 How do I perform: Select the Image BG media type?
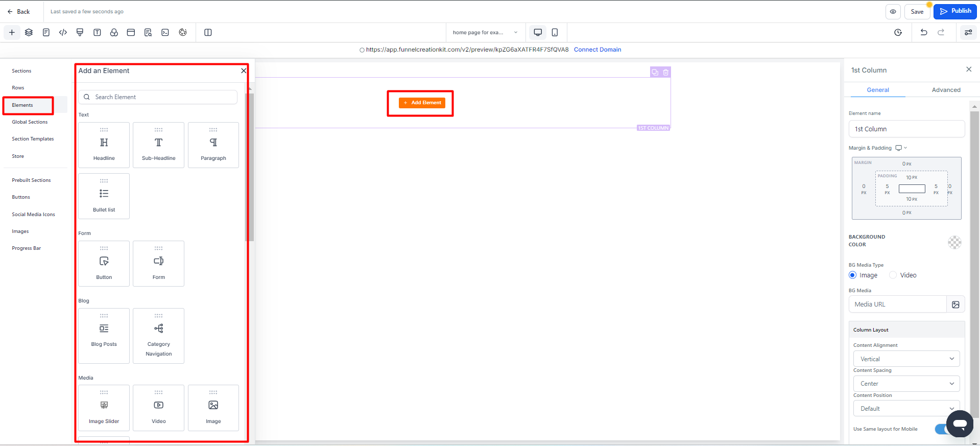tap(852, 275)
